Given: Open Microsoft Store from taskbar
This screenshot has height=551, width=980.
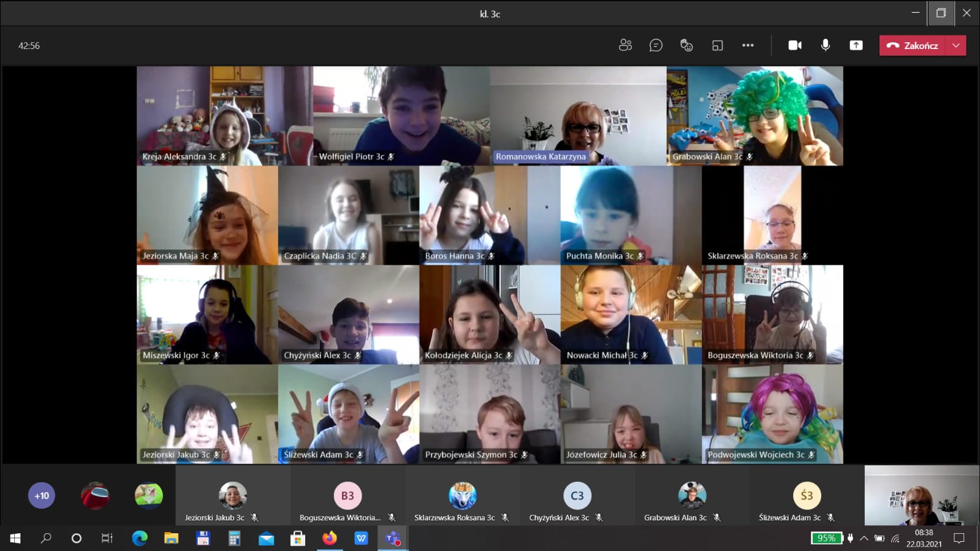Looking at the screenshot, I should (298, 538).
